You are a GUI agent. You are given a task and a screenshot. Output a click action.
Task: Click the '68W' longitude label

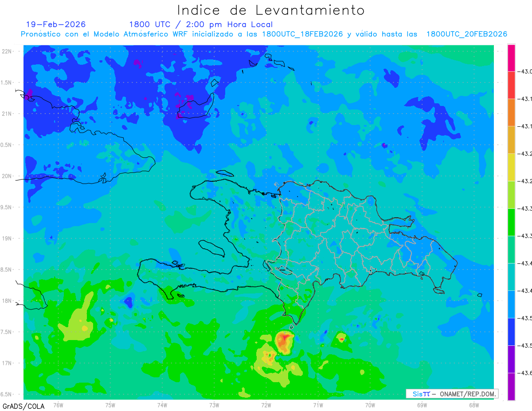tap(474, 405)
